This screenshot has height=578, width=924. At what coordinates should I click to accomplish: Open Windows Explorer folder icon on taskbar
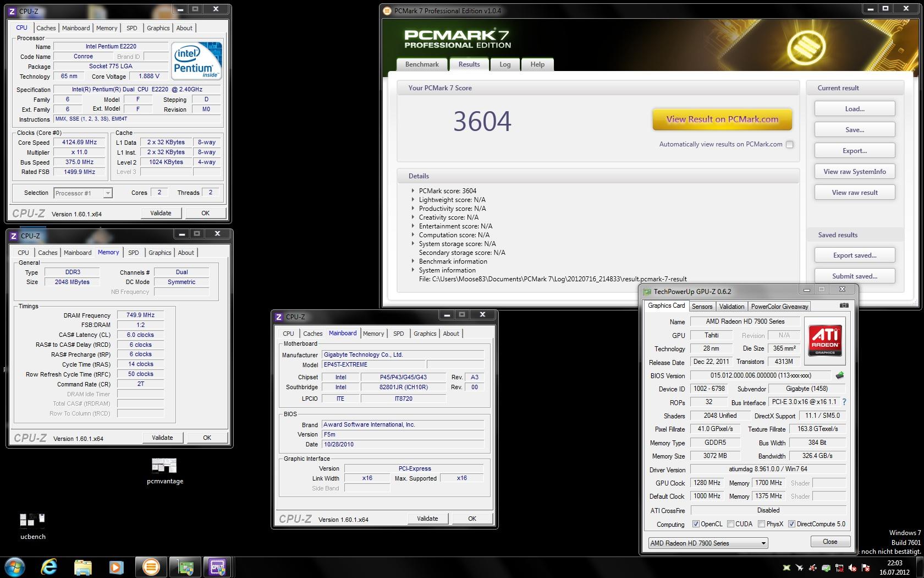82,566
